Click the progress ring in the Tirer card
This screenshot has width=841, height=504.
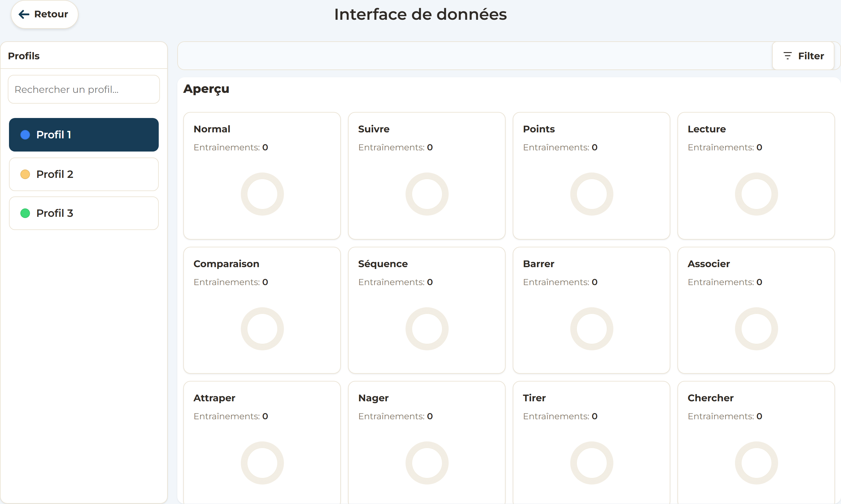(592, 463)
